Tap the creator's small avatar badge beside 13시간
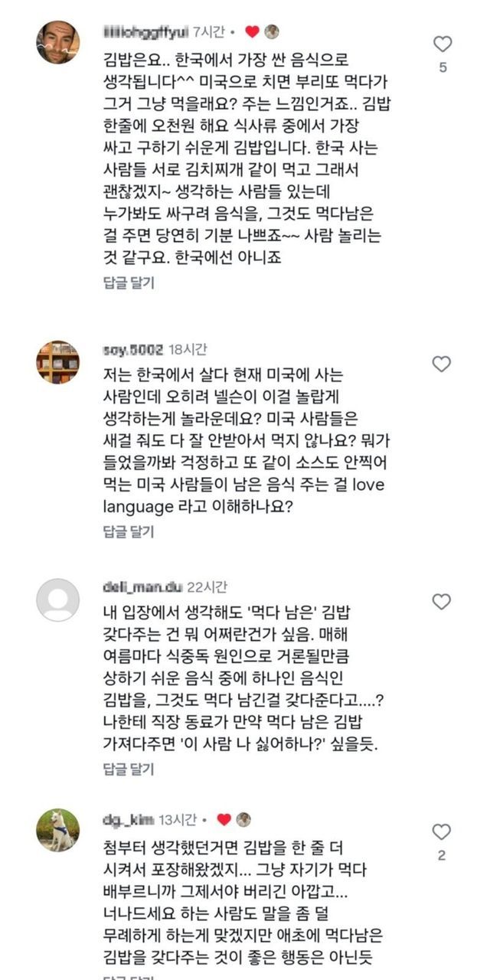This screenshot has height=980, width=490. (243, 819)
